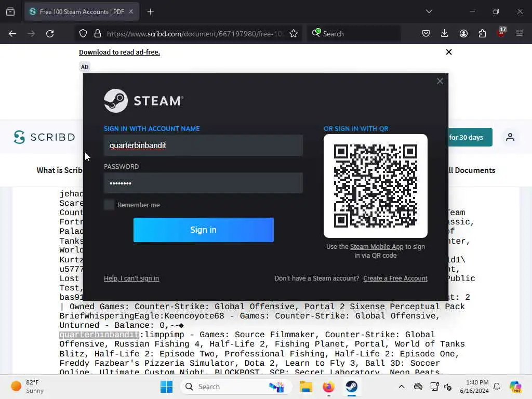
Task: Switch to Firefox on the taskbar
Action: click(328, 387)
